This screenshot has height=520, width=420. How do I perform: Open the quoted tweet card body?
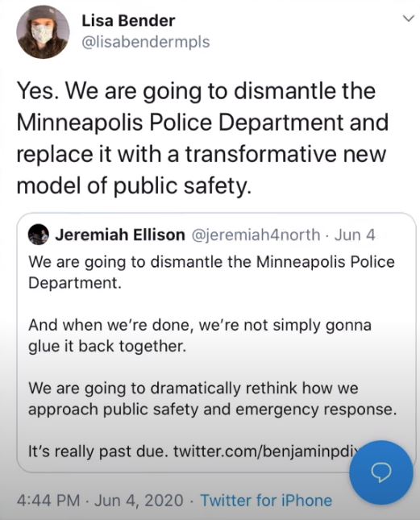pos(216,343)
